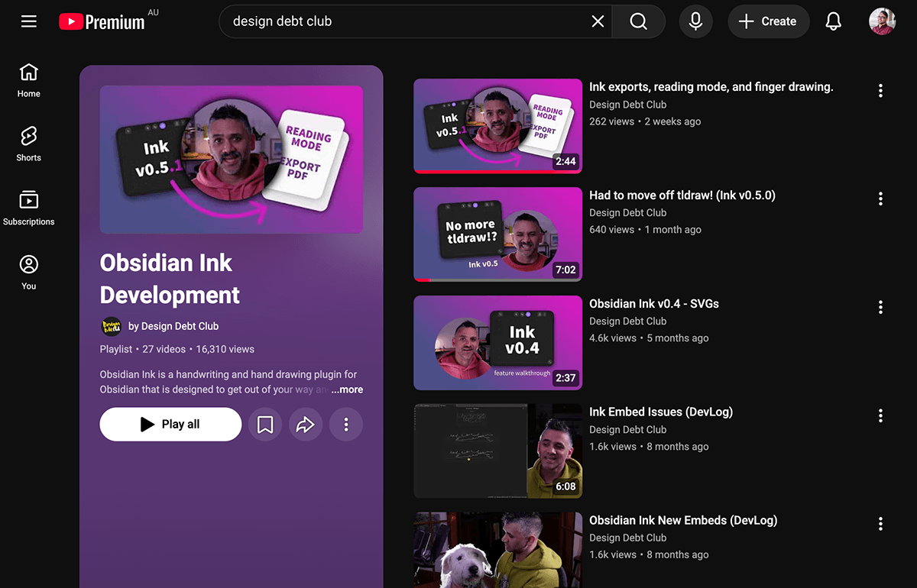Open options menu for Obsidian Ink v0.4 - SVGs

pyautogui.click(x=880, y=308)
